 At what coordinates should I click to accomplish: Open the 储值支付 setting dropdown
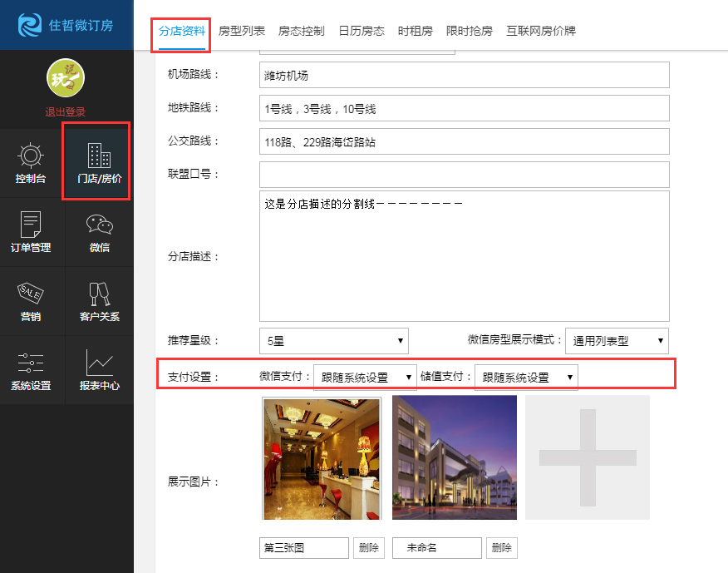click(525, 377)
